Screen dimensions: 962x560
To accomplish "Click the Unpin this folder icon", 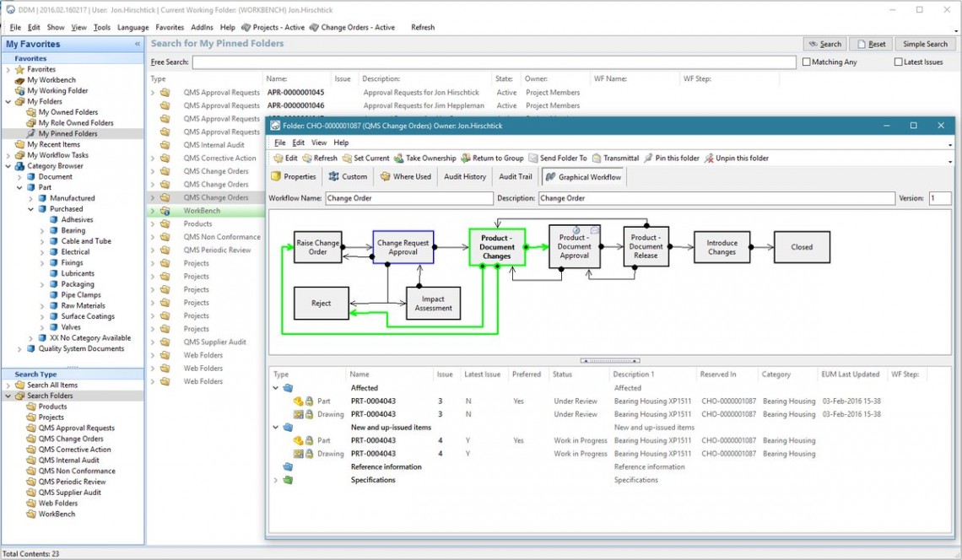I will coord(709,158).
